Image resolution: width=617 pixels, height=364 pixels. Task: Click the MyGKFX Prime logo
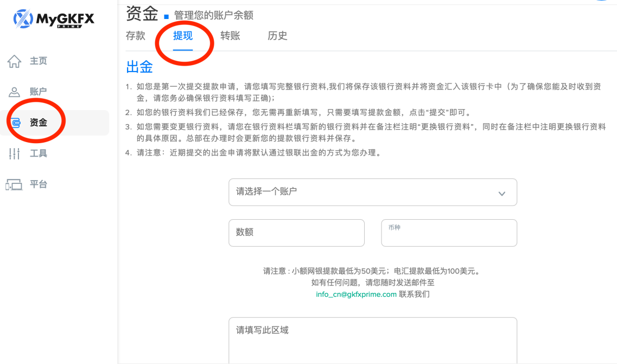point(54,20)
